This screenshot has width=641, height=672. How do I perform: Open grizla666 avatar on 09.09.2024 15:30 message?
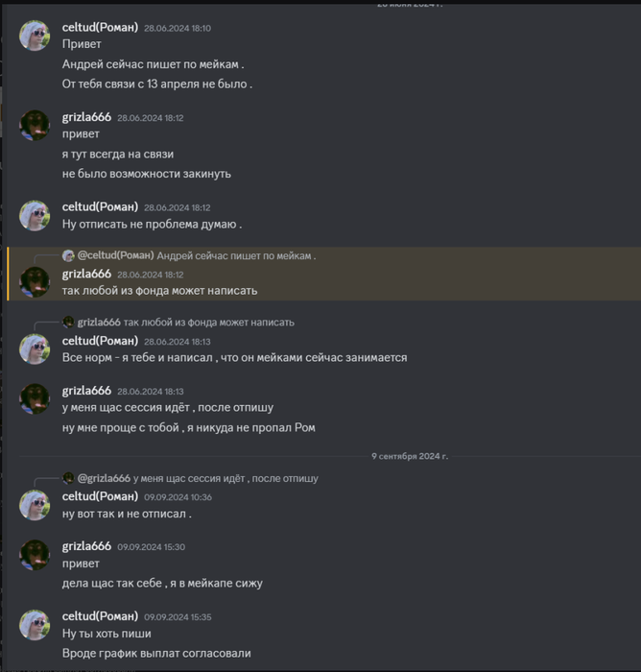(x=35, y=555)
